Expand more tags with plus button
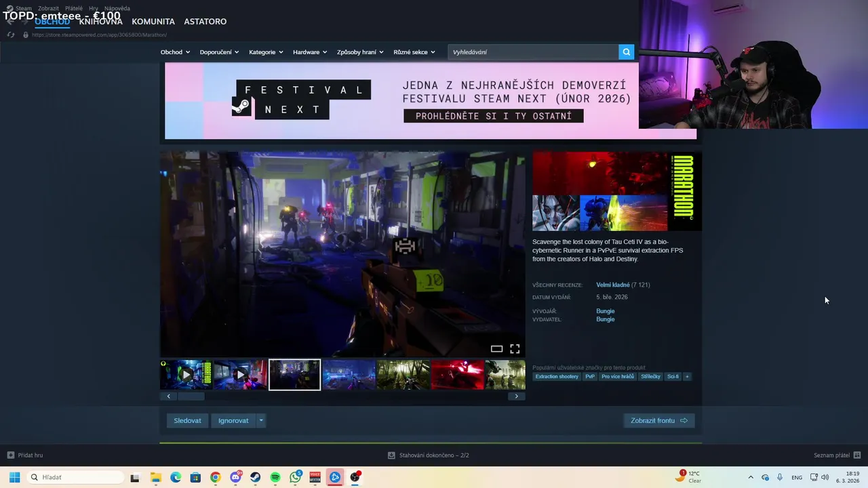The image size is (868, 488). 687,377
